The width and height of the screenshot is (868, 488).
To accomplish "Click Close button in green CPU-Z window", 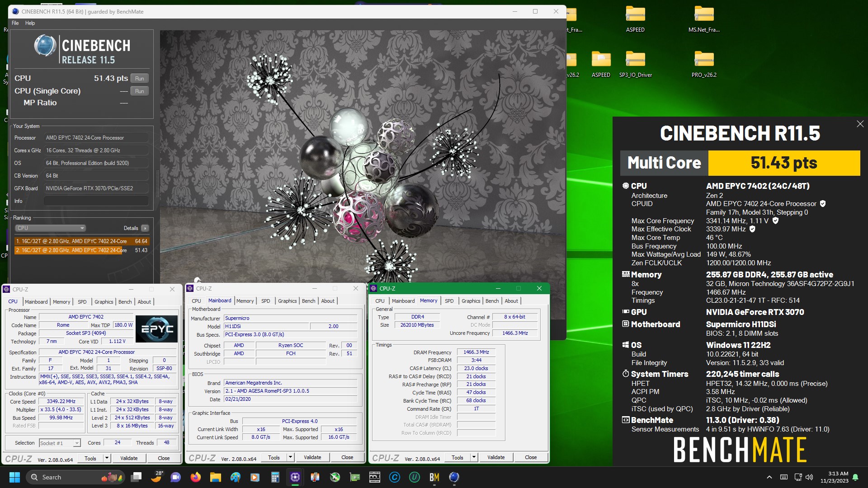I will pos(531,457).
